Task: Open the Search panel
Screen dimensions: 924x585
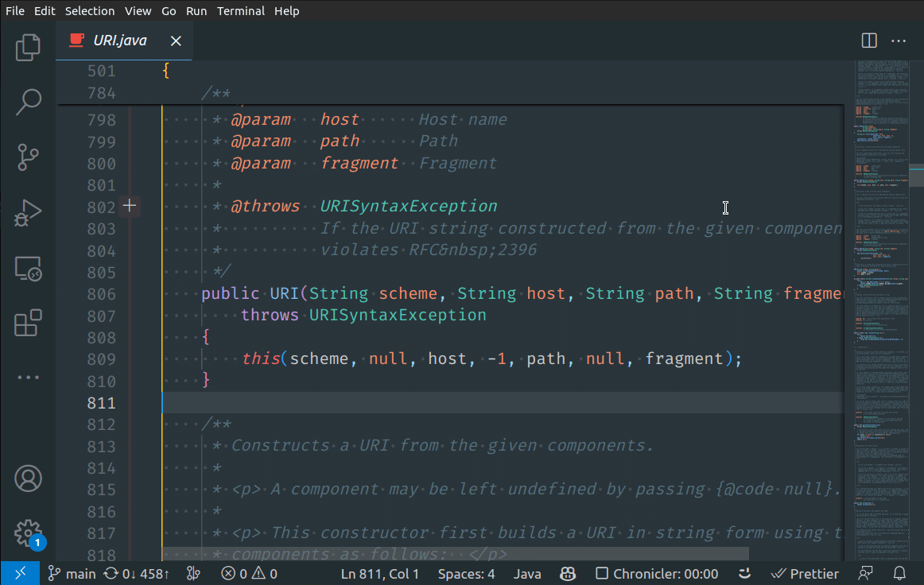Action: [28, 102]
